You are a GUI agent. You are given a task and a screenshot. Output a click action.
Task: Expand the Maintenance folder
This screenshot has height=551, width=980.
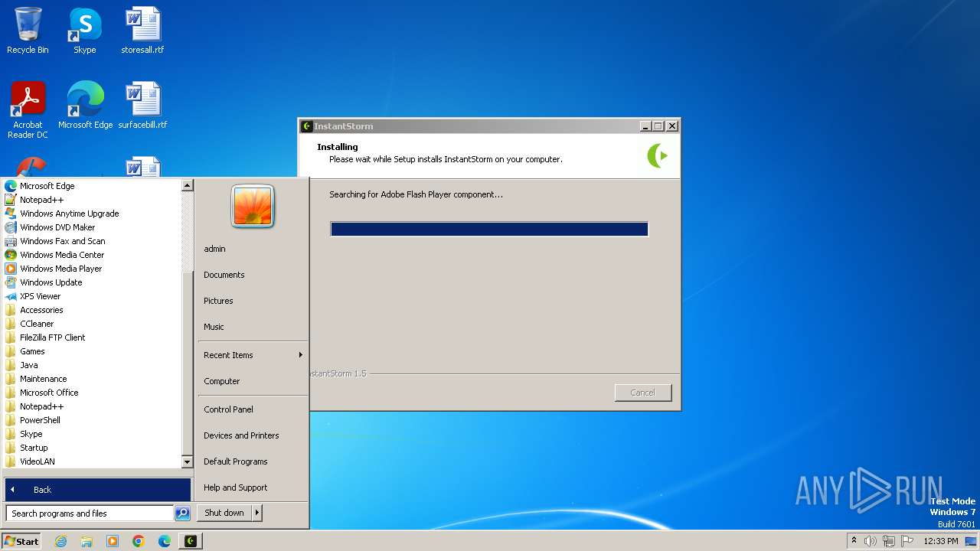[x=92, y=379]
